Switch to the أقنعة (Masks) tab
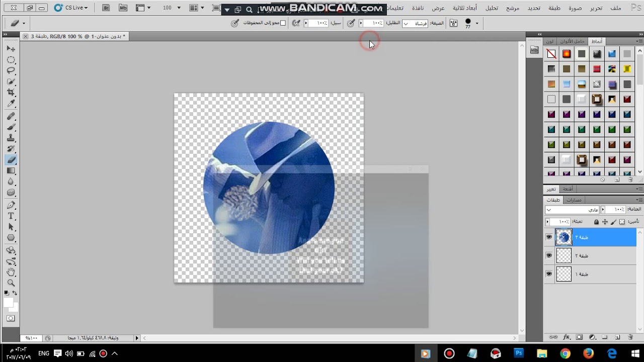 pyautogui.click(x=568, y=189)
